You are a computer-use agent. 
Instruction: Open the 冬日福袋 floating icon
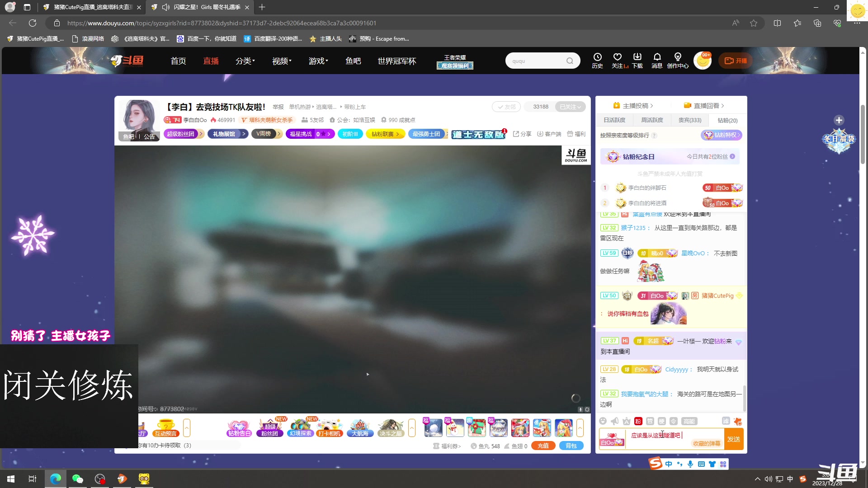[x=839, y=140]
